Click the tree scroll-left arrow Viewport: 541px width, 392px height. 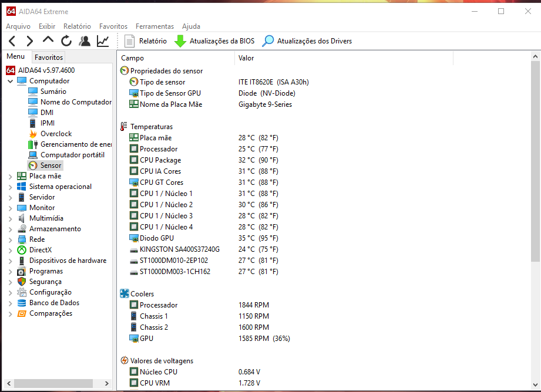(9, 383)
